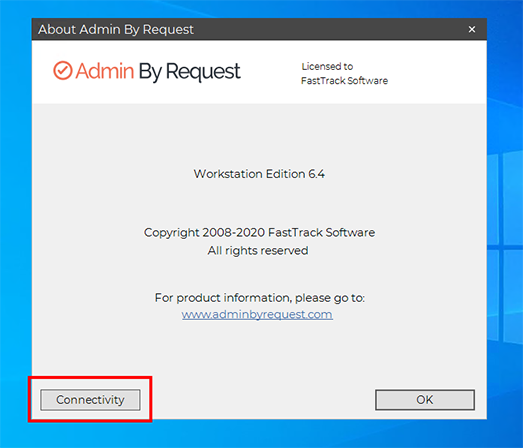Click the empty gray area between Connectivity and OK
This screenshot has height=448, width=523.
257,400
